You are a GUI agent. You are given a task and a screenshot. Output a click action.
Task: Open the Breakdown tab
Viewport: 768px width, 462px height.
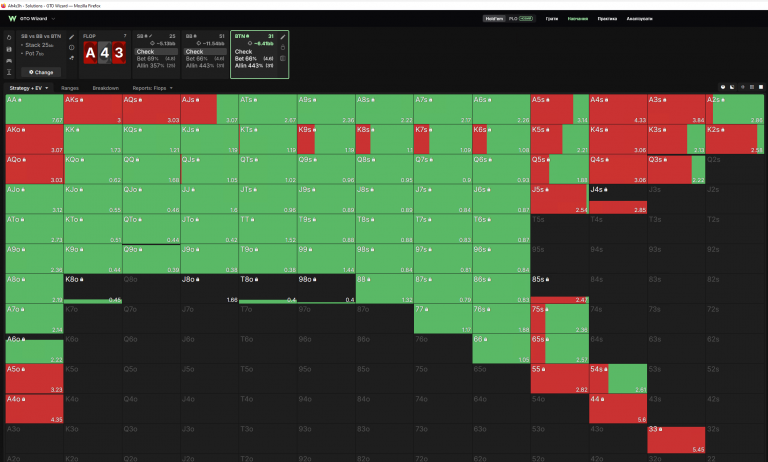[x=106, y=88]
